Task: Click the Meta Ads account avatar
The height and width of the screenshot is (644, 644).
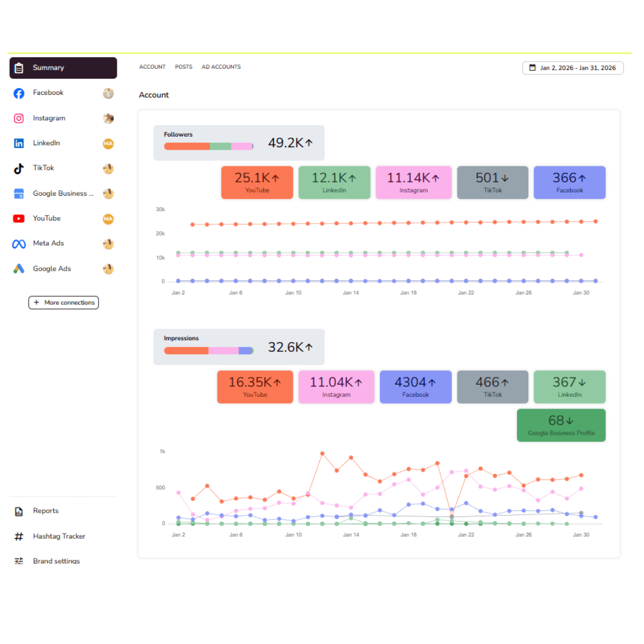Action: [x=109, y=244]
